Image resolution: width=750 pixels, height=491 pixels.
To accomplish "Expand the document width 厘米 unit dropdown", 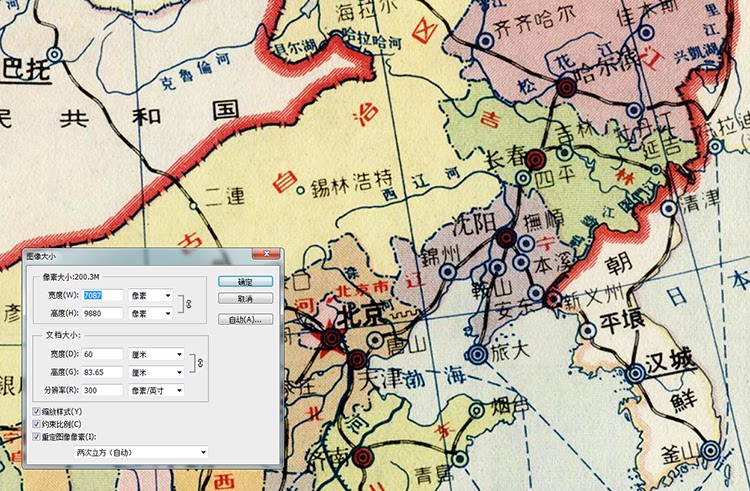I will click(156, 354).
